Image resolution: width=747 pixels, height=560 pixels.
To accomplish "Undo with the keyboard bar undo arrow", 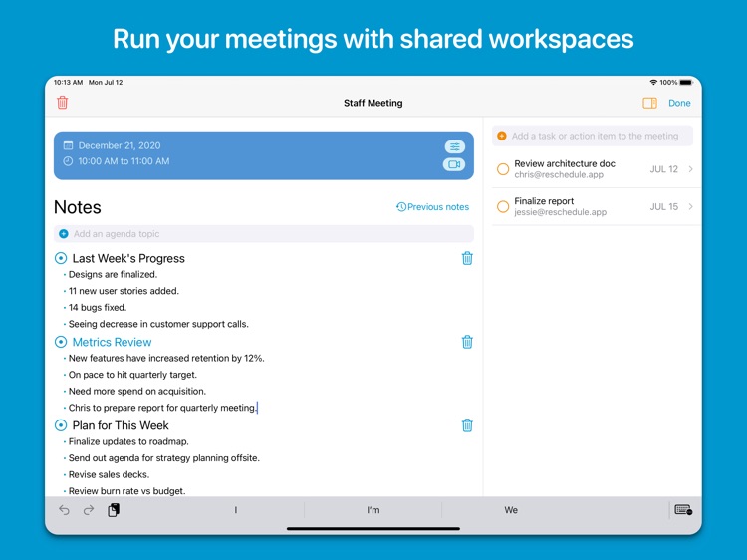I will click(x=64, y=510).
